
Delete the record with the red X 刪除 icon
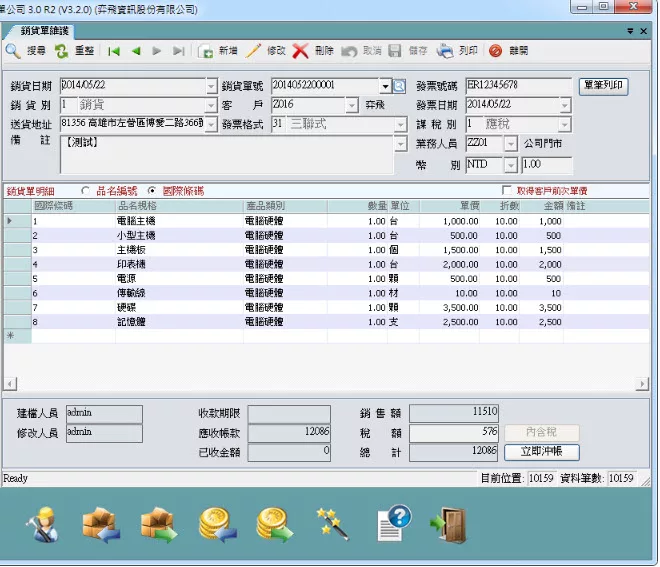point(301,50)
